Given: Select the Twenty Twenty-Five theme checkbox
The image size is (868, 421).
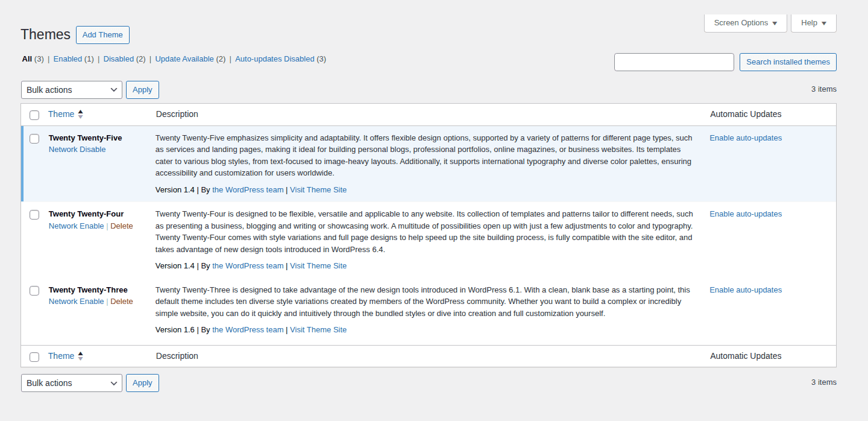Looking at the screenshot, I should 34,138.
